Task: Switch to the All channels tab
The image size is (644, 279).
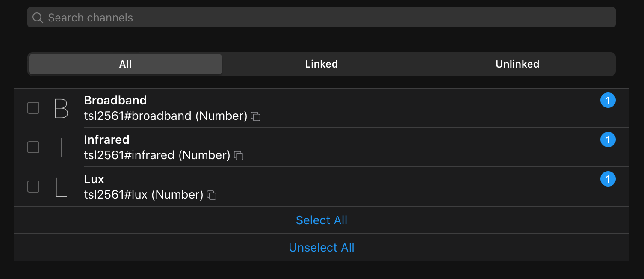Action: (x=125, y=64)
